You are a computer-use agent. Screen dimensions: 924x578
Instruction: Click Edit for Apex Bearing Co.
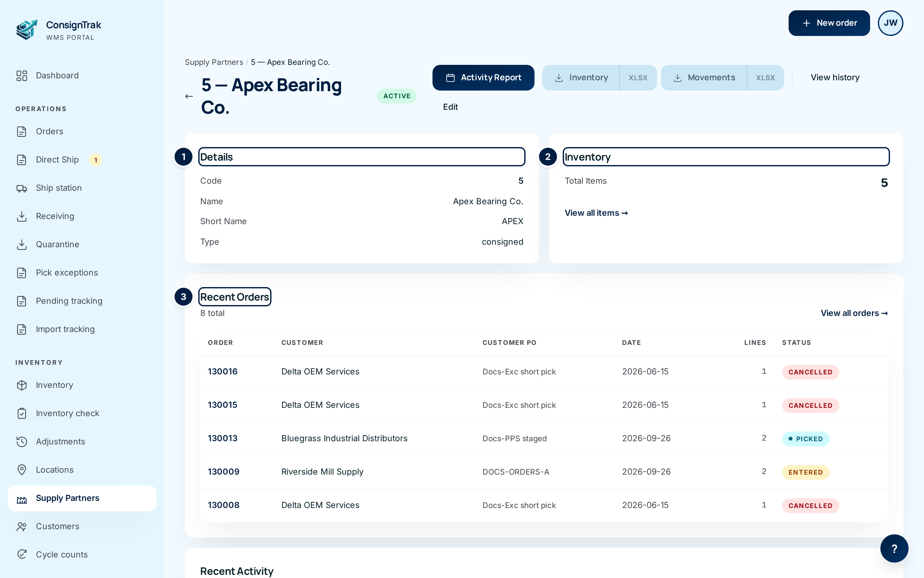450,107
